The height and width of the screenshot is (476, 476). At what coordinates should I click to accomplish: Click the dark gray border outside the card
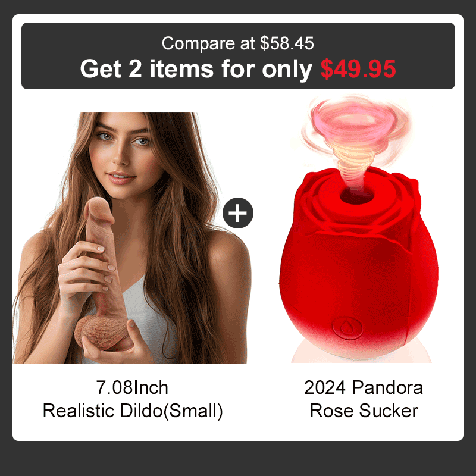coord(238,458)
